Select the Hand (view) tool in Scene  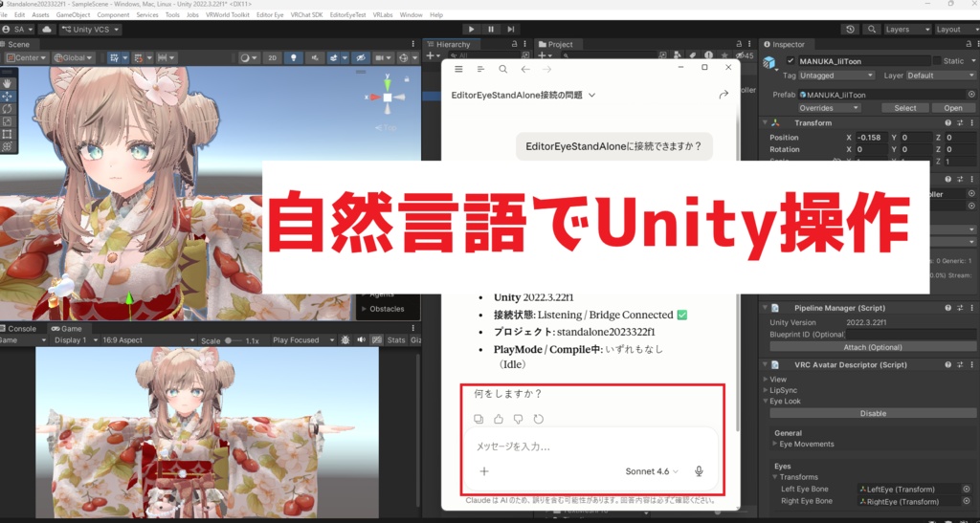click(8, 83)
